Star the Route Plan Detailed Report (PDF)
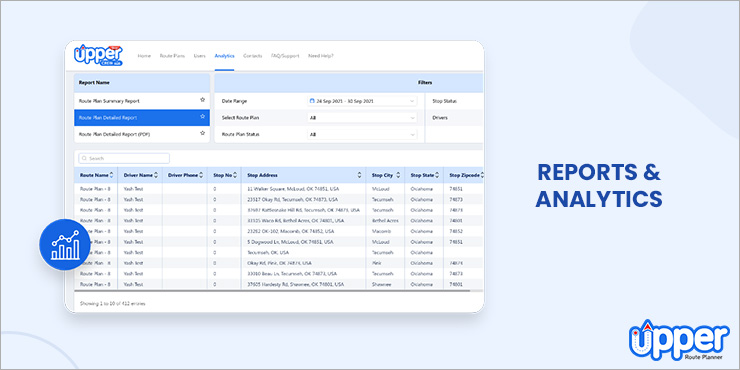Viewport: 740px width, 370px height. tap(202, 133)
